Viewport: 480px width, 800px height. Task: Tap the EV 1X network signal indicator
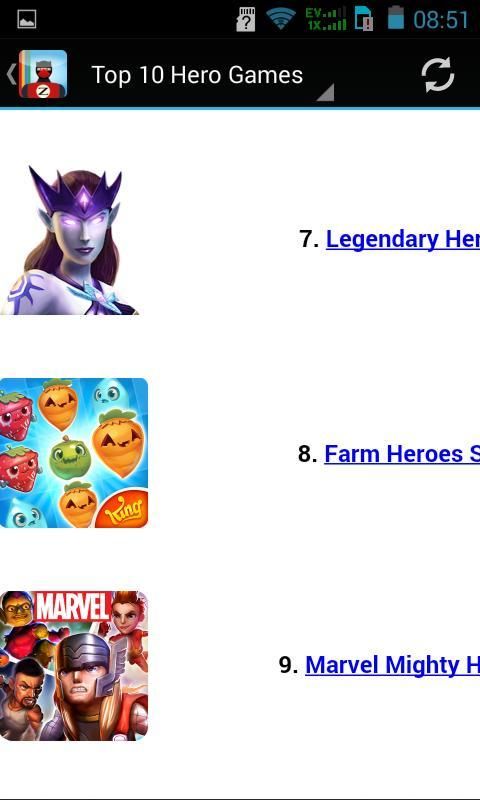pyautogui.click(x=325, y=19)
